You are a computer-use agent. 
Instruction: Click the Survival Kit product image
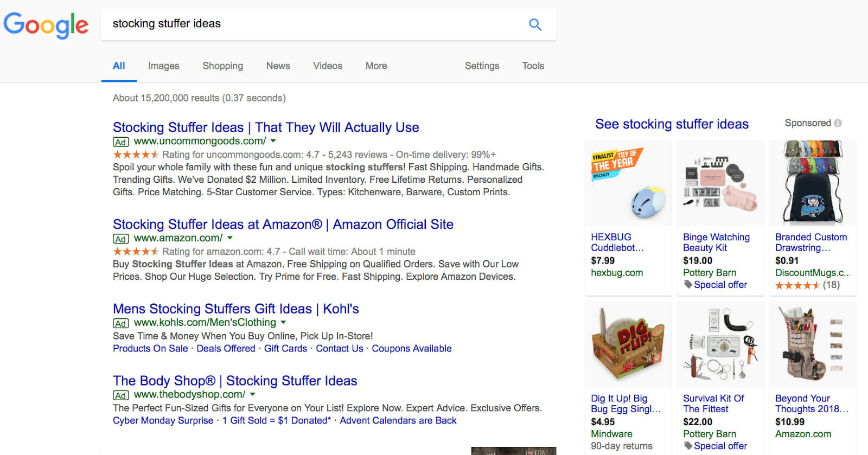(x=720, y=344)
